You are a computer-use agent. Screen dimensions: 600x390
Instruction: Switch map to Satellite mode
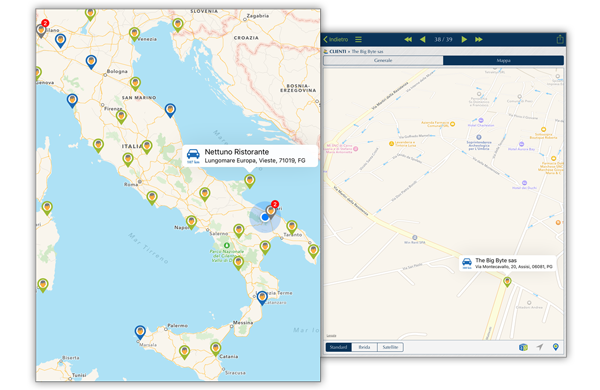click(390, 347)
